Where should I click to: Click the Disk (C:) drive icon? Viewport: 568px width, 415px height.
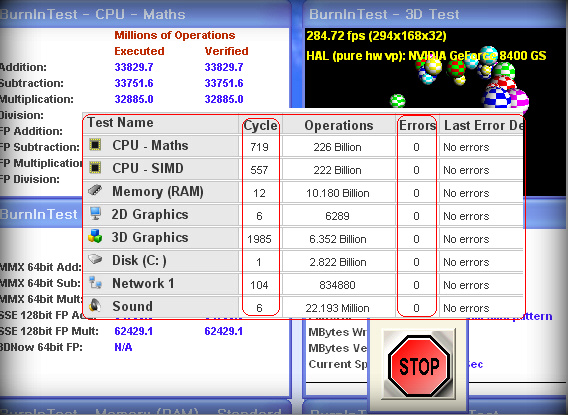click(95, 259)
